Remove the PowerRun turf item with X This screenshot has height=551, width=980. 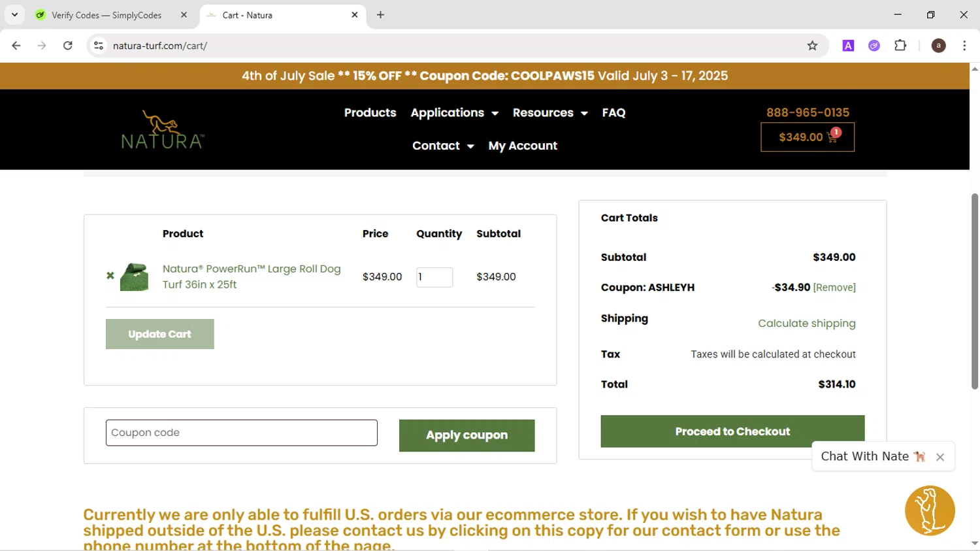110,276
